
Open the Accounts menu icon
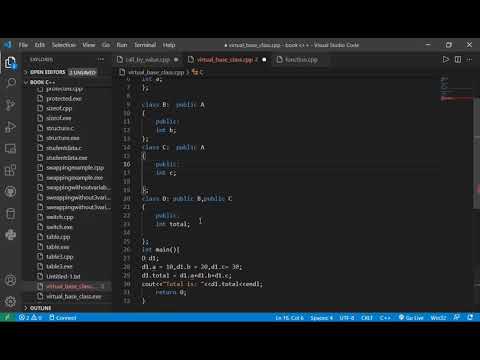10,280
